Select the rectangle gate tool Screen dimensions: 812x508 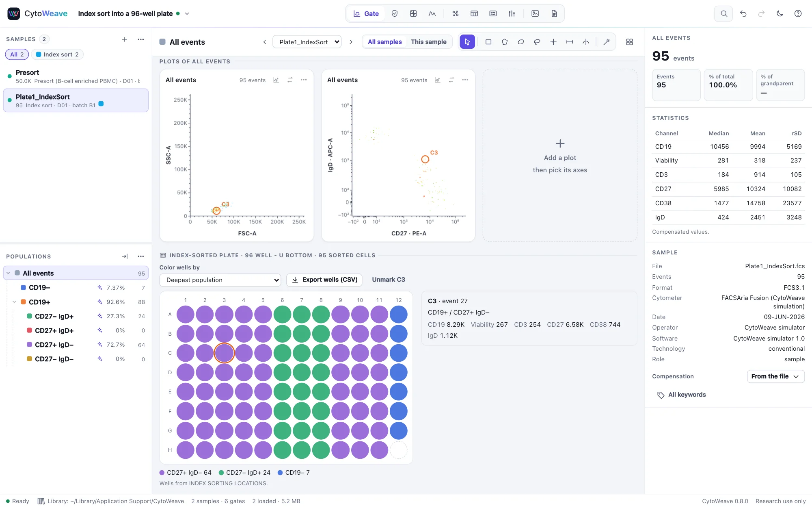[x=488, y=42]
